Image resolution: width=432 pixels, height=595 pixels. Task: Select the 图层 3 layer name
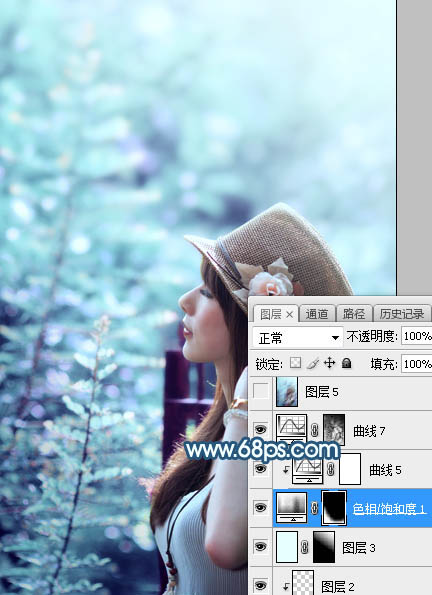(359, 548)
